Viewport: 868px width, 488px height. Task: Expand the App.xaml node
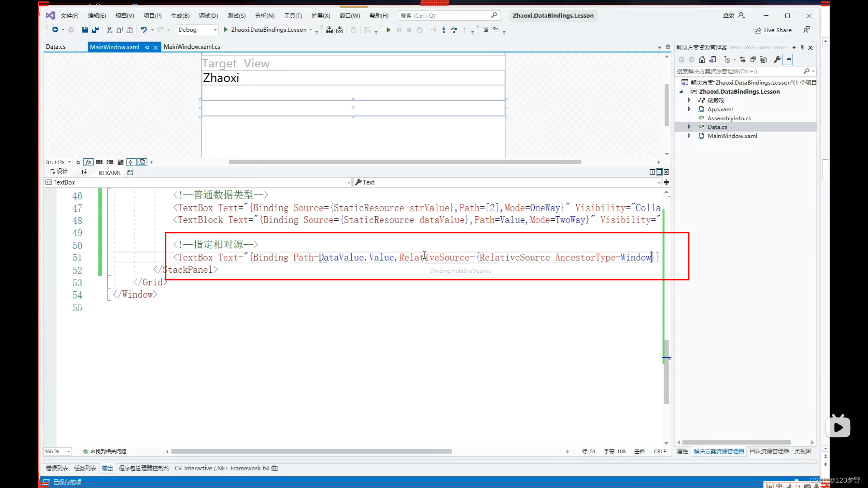(x=689, y=109)
